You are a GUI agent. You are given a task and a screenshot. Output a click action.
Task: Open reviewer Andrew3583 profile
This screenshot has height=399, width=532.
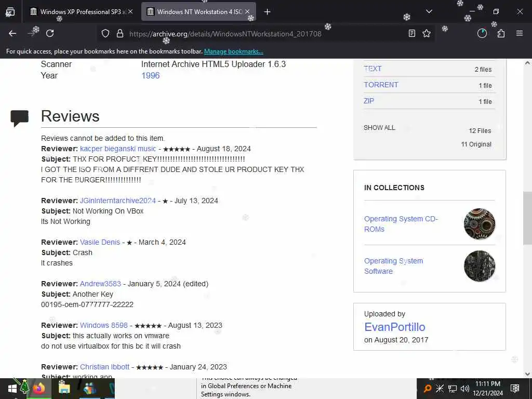(x=100, y=284)
